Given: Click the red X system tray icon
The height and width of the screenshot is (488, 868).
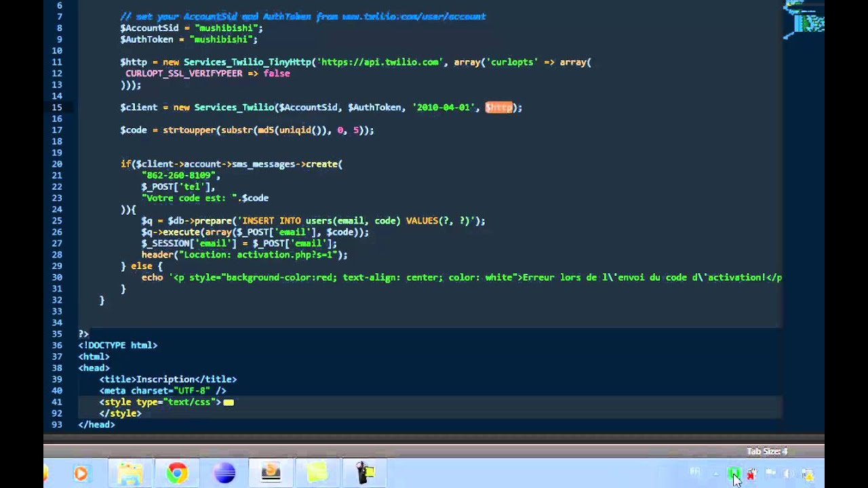Looking at the screenshot, I should pos(751,474).
